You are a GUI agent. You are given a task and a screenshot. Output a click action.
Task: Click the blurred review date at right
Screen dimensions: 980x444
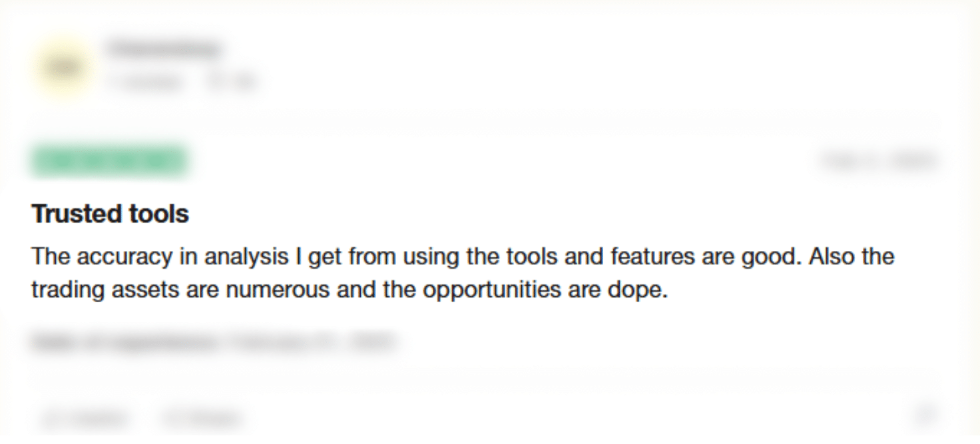click(880, 161)
